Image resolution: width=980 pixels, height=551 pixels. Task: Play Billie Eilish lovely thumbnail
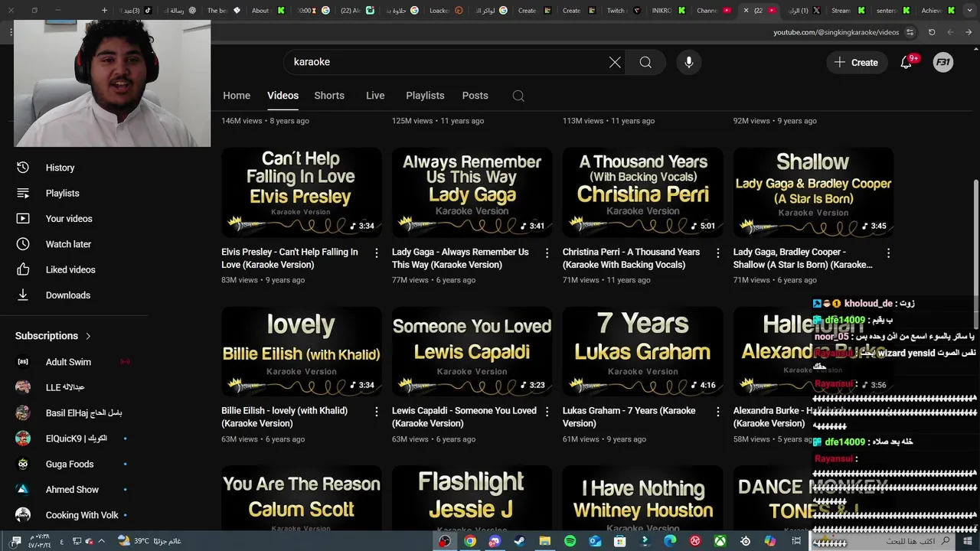[x=301, y=351]
